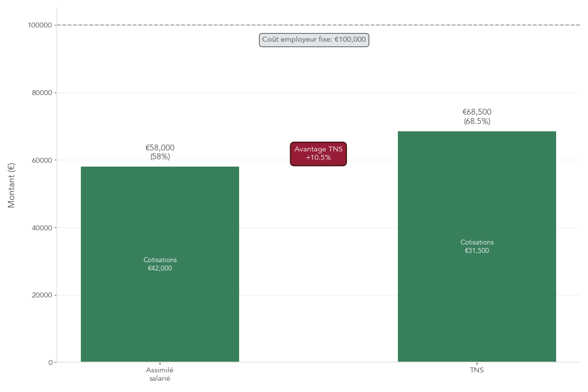Select the red Avantage TNS +10.5% badge
Screen dimensions: 588x392
318,153
